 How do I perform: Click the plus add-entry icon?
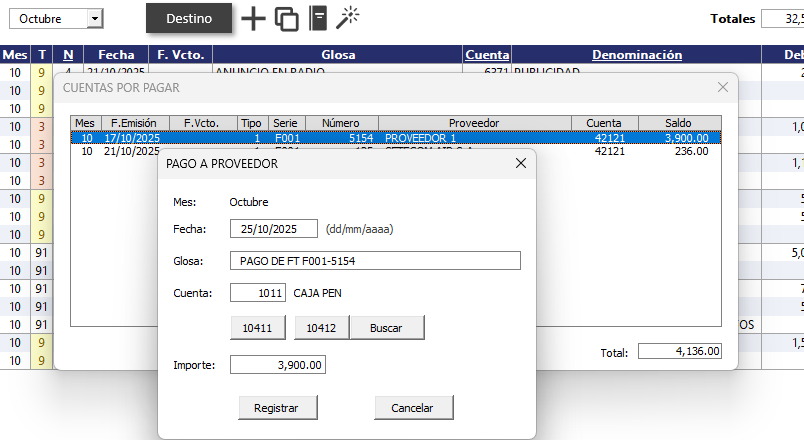click(x=253, y=19)
